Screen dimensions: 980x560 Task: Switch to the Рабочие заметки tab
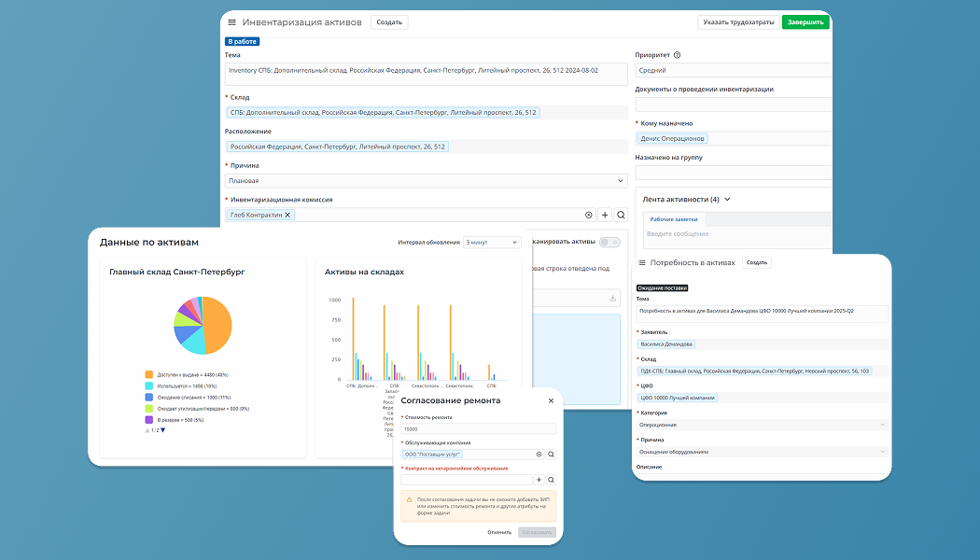click(x=674, y=219)
